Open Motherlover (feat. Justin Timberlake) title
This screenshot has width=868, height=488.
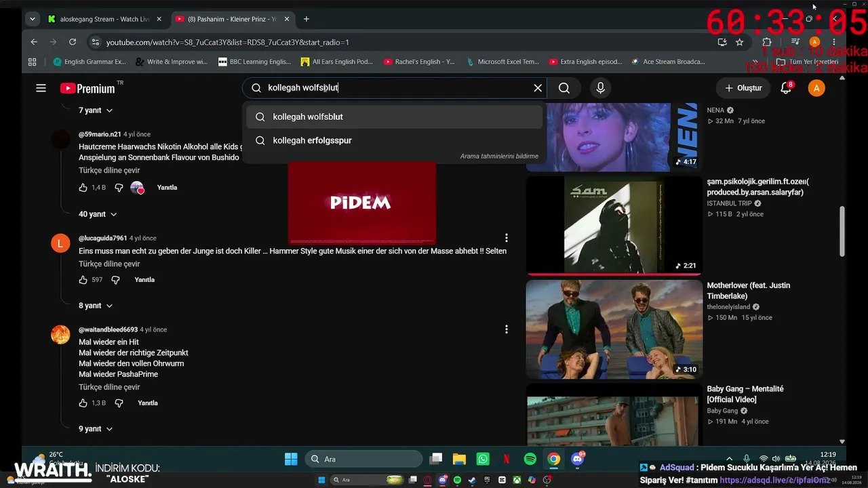click(x=749, y=291)
